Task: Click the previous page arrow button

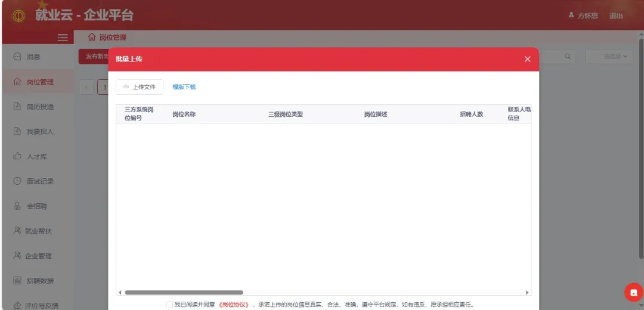Action: tap(86, 87)
